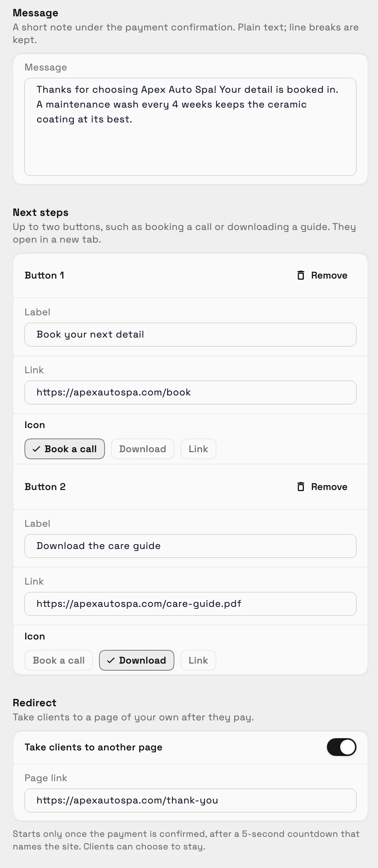Viewport: 378px width, 868px height.
Task: Click Remove text for Button 1
Action: coord(329,275)
